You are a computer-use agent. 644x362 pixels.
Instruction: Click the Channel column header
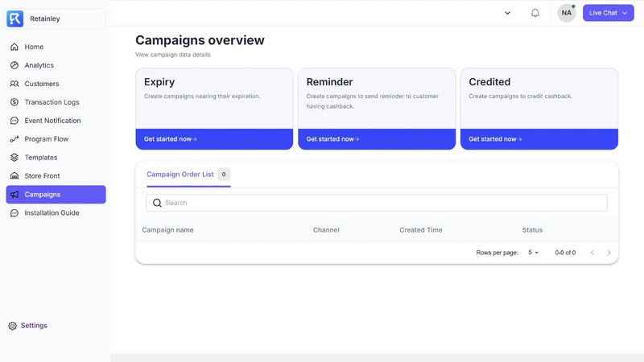coord(326,230)
